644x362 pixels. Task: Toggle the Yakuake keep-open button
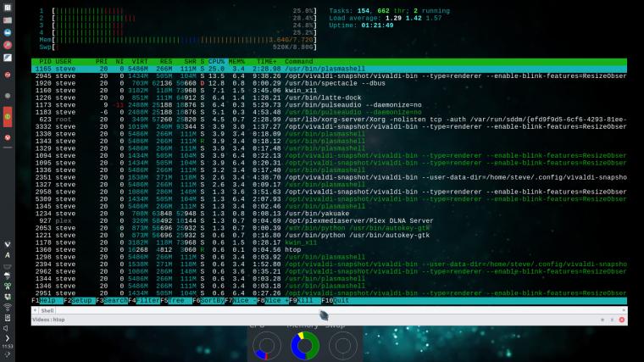tap(602, 320)
